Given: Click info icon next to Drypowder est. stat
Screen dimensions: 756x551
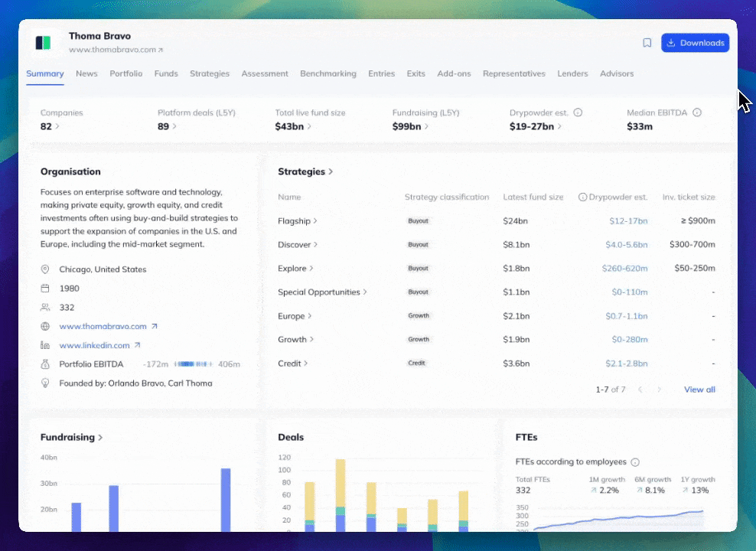Looking at the screenshot, I should [578, 112].
